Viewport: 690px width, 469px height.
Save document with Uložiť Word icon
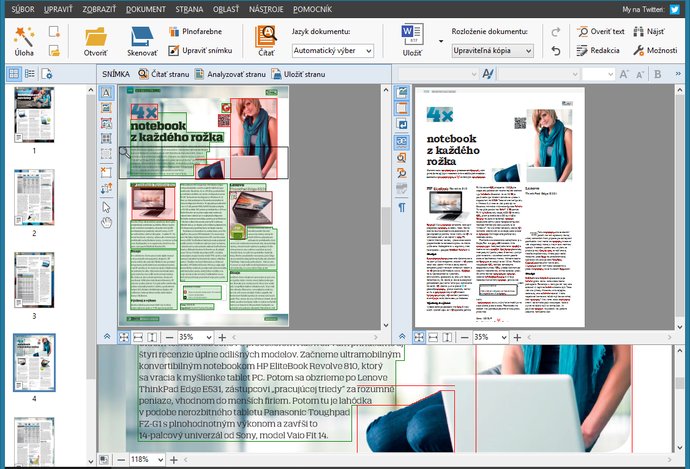coord(412,40)
